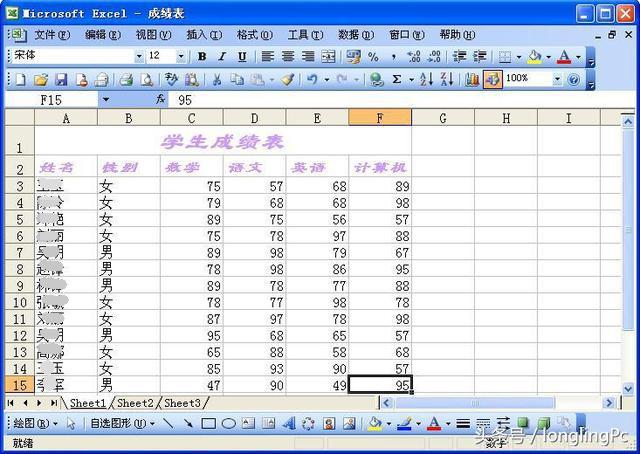Align text to the right

[308, 56]
